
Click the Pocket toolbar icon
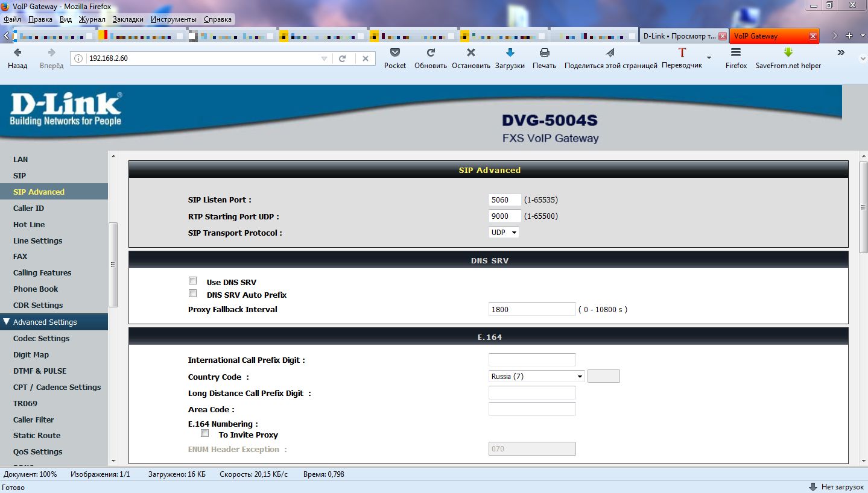pos(395,53)
